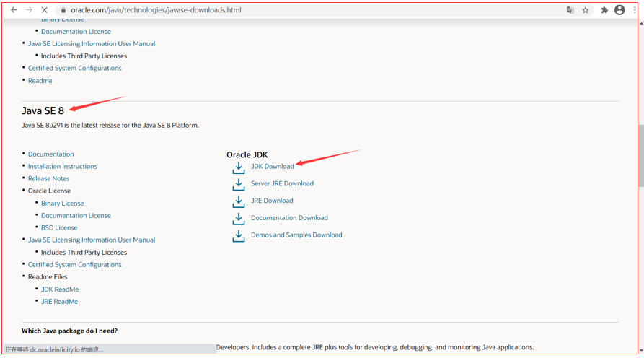Click the download icon beside Documentation Download
The height and width of the screenshot is (358, 644).
point(239,219)
